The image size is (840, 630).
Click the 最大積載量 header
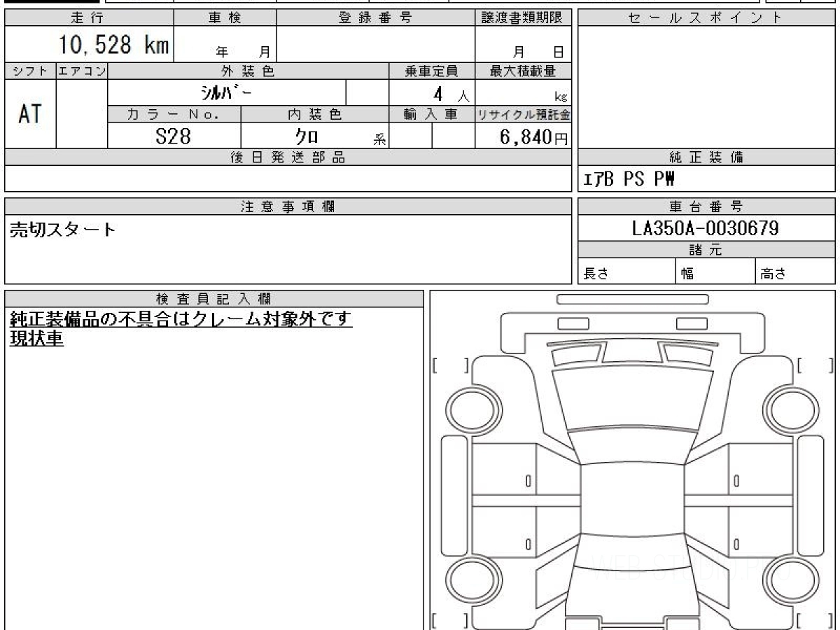point(523,71)
